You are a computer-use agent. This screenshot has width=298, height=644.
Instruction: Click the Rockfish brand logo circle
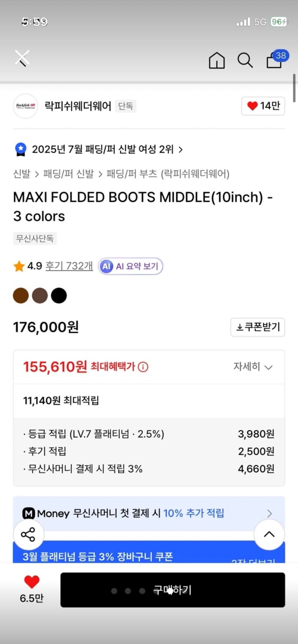point(25,106)
